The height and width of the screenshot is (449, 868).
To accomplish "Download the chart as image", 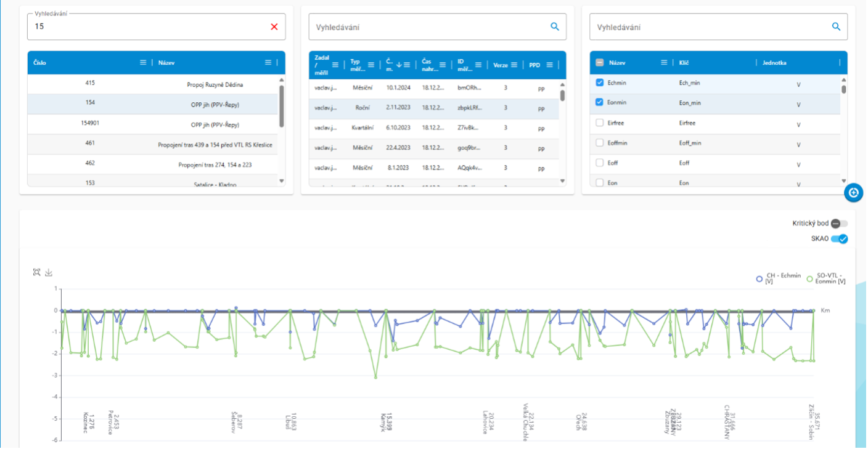I will [49, 272].
